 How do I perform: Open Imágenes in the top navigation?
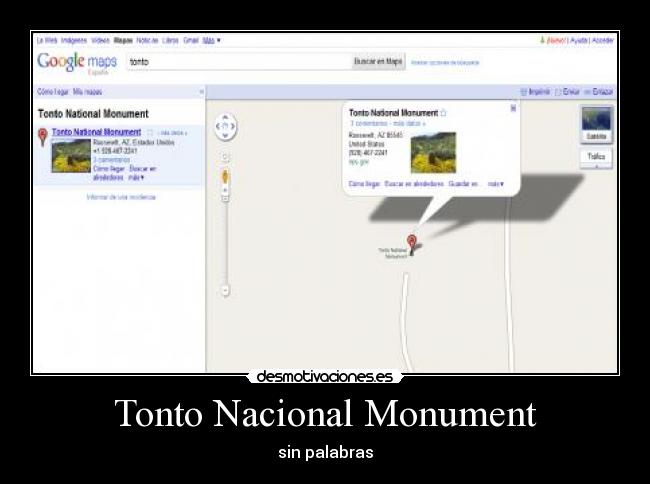tap(74, 40)
